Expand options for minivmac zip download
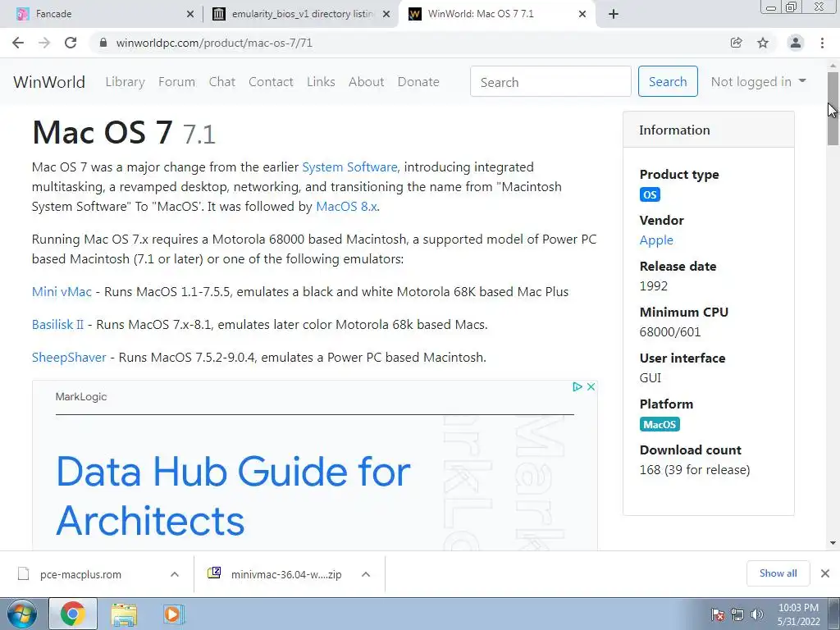 [366, 574]
